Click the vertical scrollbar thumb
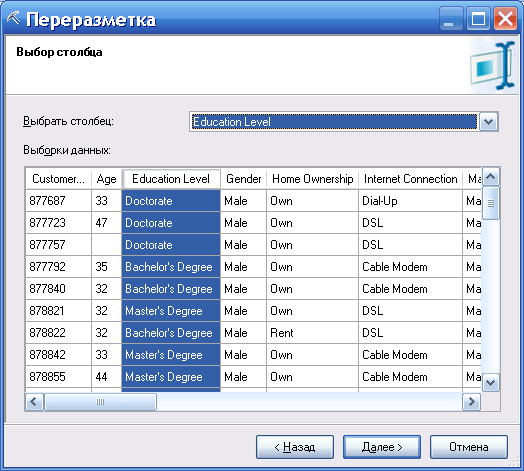The width and height of the screenshot is (524, 471). pyautogui.click(x=491, y=203)
